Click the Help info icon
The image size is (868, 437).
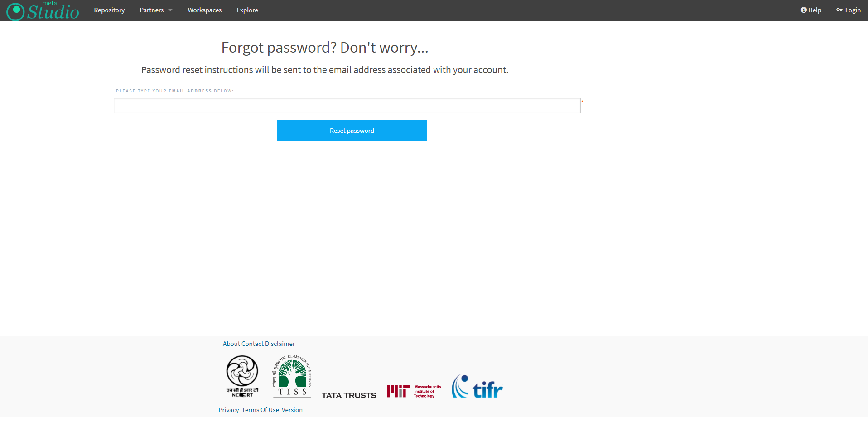[804, 10]
